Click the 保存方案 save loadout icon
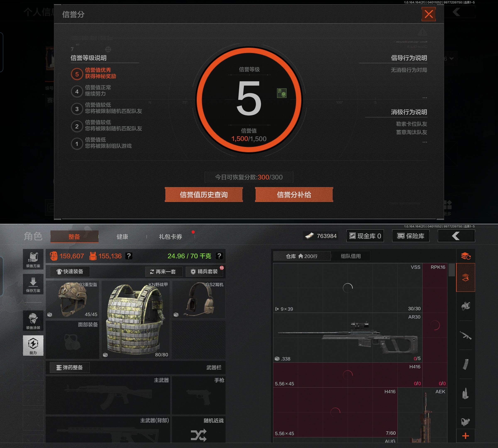 33,284
